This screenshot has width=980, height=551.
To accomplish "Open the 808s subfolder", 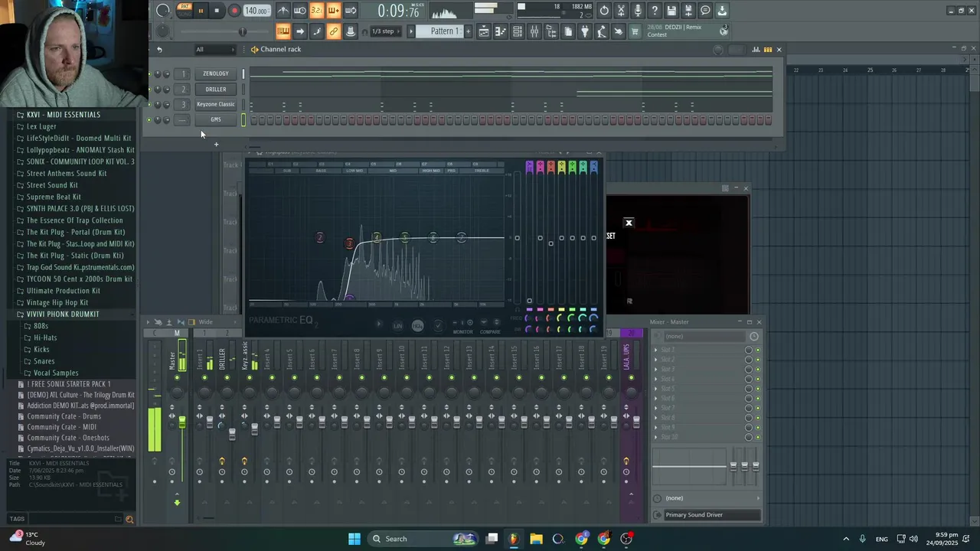I will coord(41,326).
